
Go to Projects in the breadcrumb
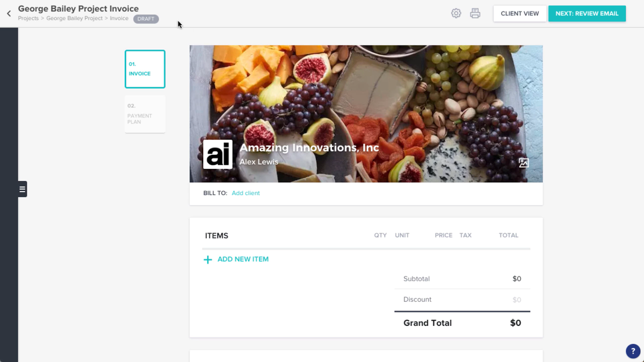point(28,19)
